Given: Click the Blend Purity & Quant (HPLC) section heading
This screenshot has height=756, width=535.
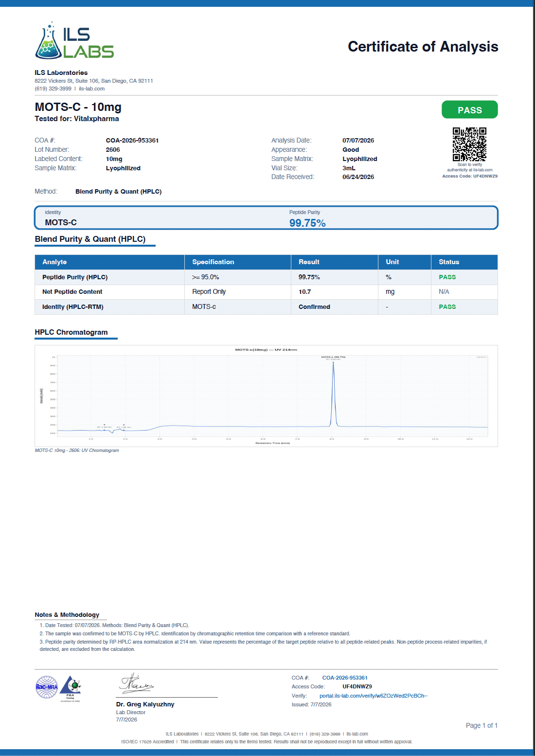Looking at the screenshot, I should pyautogui.click(x=90, y=239).
